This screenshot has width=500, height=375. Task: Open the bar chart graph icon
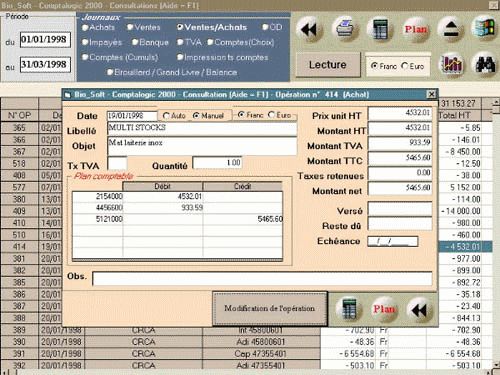[x=452, y=64]
